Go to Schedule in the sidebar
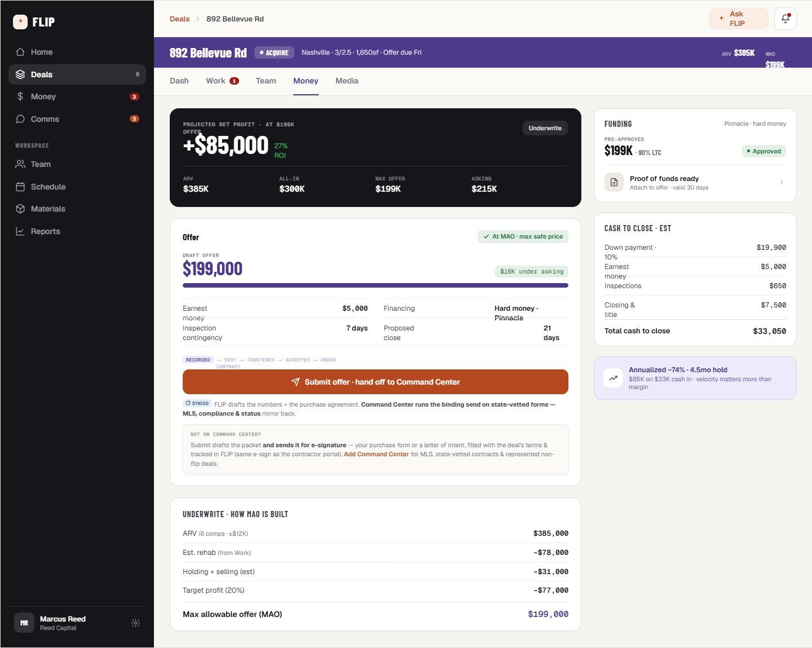 77,187
